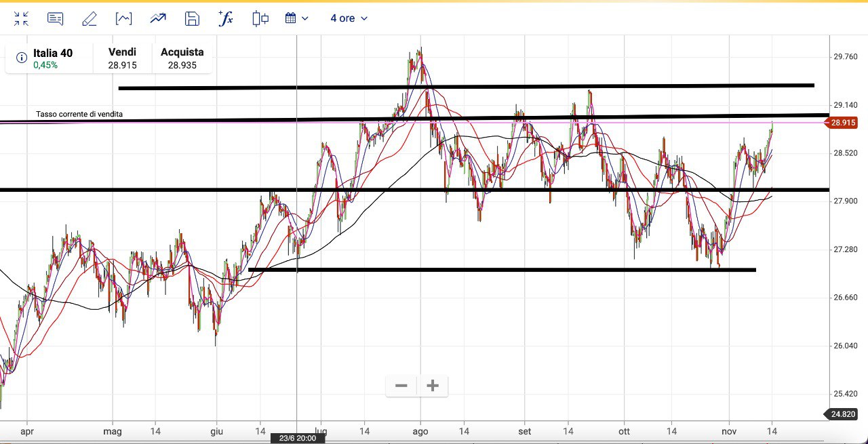Viewport: 868px width, 444px height.
Task: Open the fx indicators function icon
Action: pyautogui.click(x=226, y=18)
